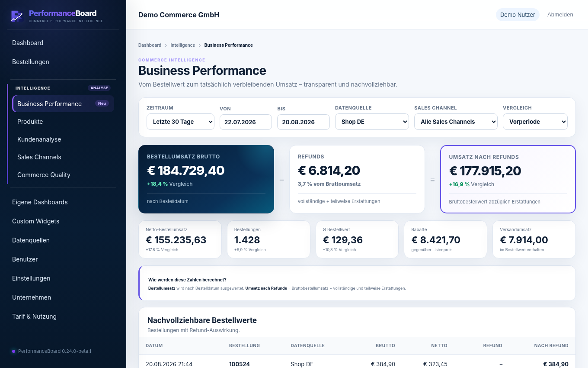Click the Dashboard breadcrumb link

150,45
